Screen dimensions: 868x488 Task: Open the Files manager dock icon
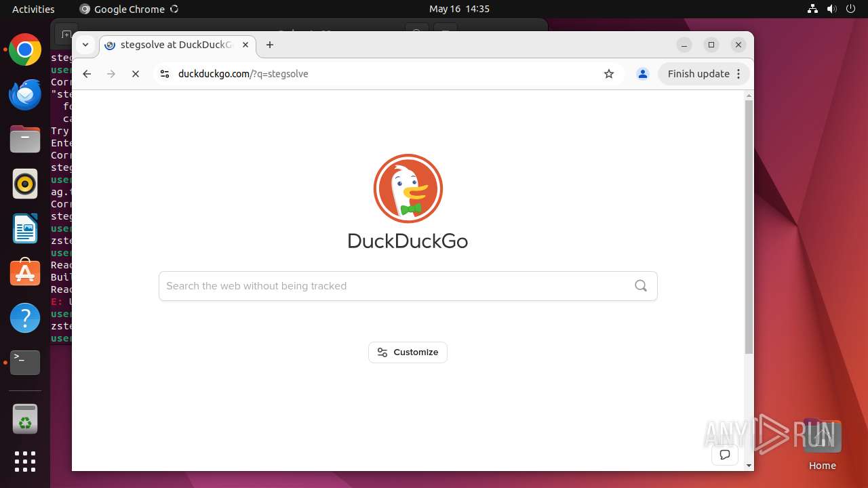25,140
